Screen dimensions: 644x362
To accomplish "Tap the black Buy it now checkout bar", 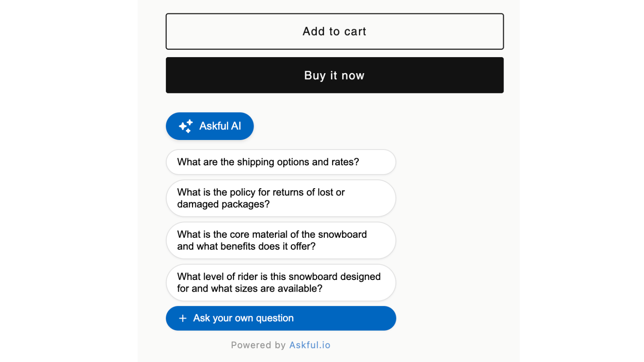I will (x=334, y=75).
